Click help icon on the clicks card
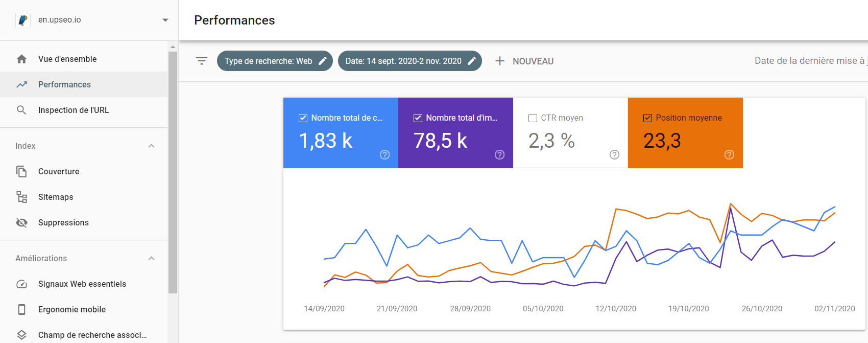Screen dimensions: 868x343 coord(385,154)
